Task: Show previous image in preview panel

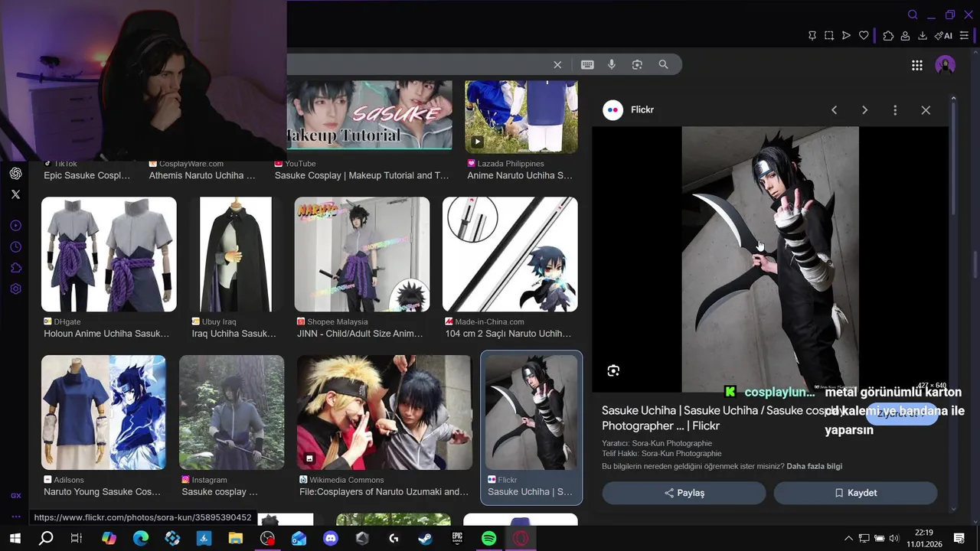Action: pos(835,110)
